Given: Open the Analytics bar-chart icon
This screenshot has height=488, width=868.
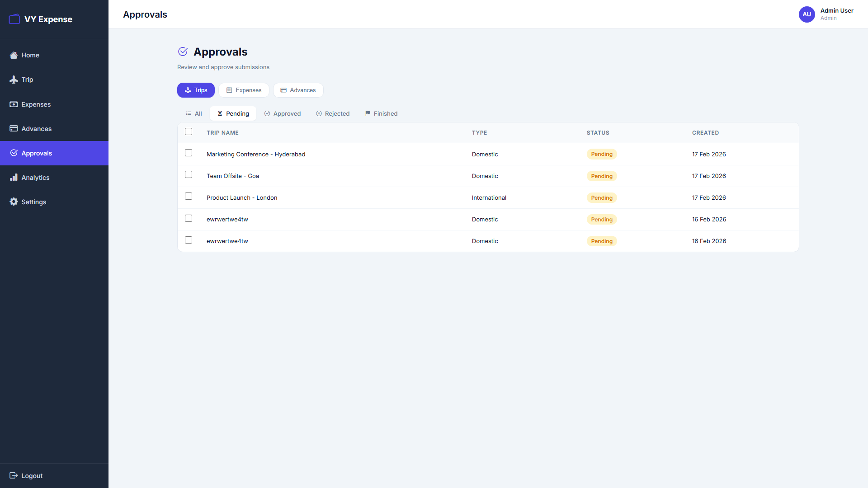Looking at the screenshot, I should coord(13,177).
